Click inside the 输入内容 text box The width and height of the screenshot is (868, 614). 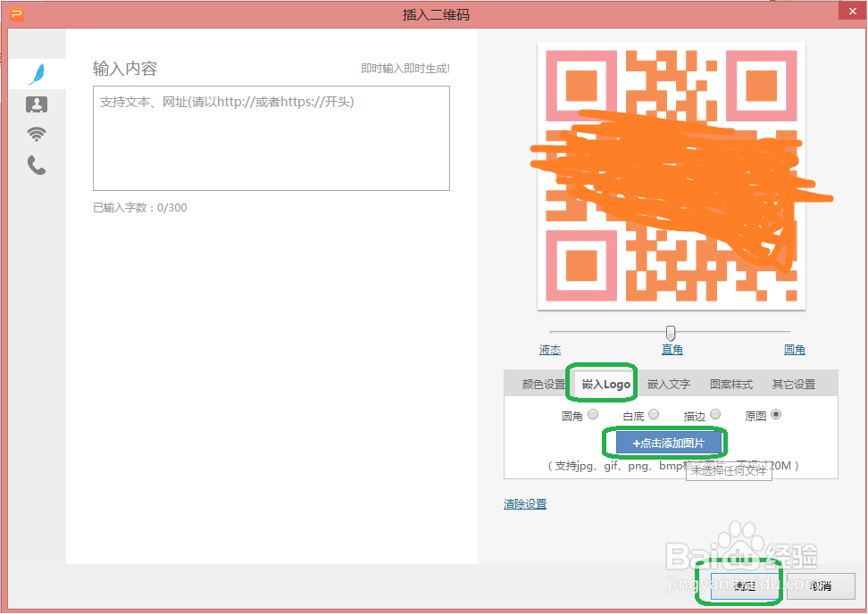click(271, 138)
